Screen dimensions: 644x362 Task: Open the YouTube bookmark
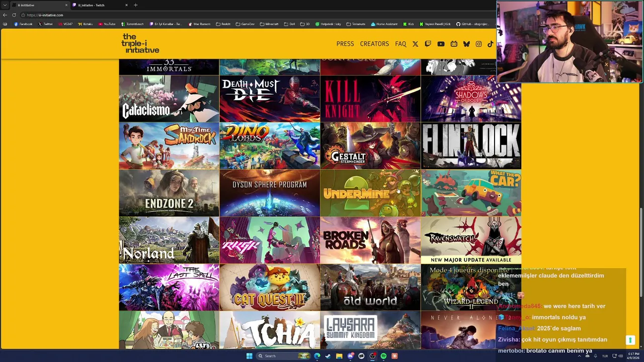(107, 24)
